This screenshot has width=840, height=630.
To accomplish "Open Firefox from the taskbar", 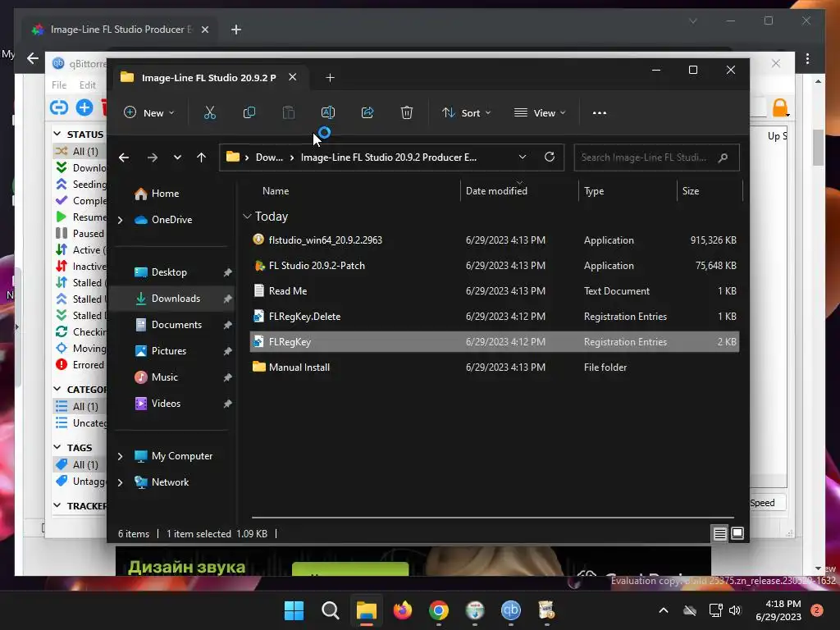I will click(402, 610).
